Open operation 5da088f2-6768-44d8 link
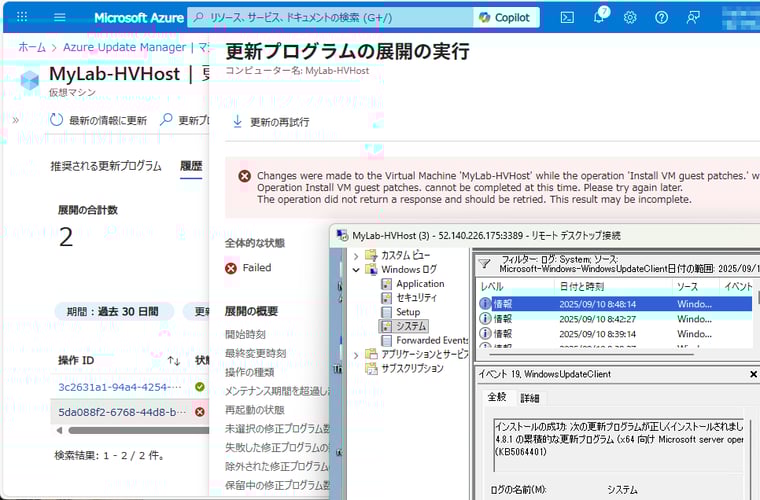760x500 pixels. [x=122, y=412]
